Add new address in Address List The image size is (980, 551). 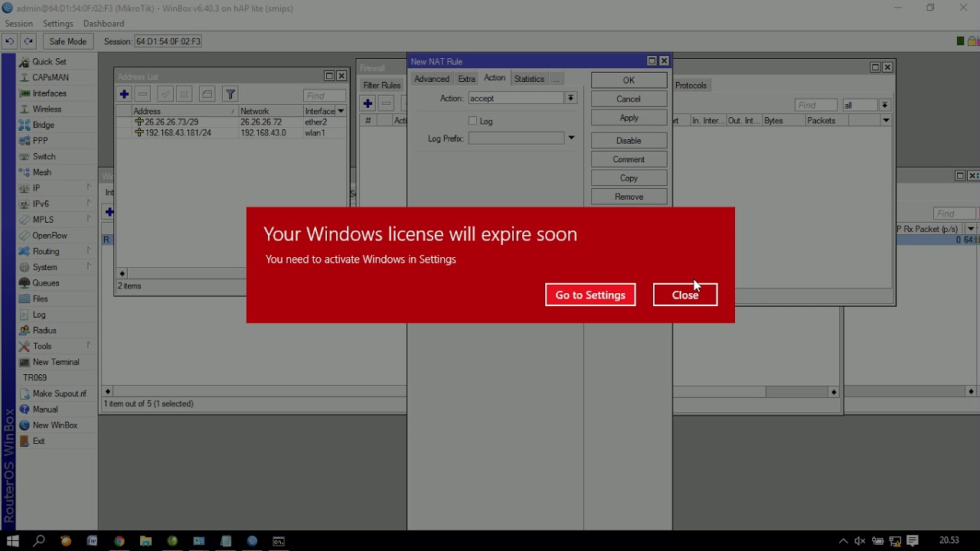[x=124, y=94]
